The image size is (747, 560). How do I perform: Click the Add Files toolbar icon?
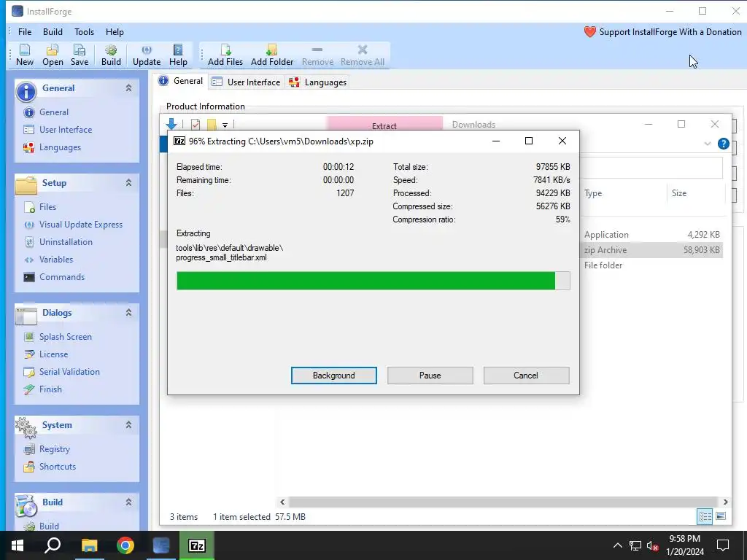(225, 55)
